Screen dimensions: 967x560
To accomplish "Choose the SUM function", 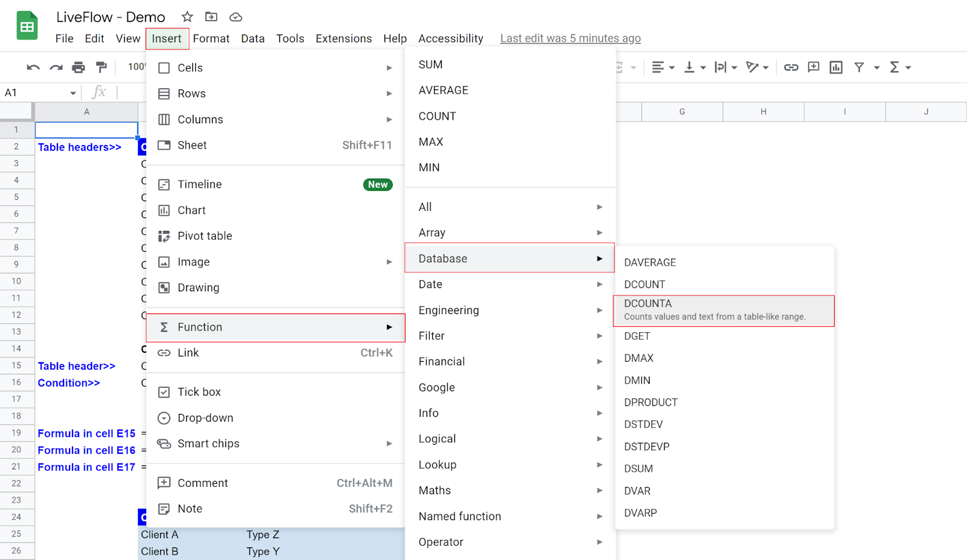I will pyautogui.click(x=510, y=65).
